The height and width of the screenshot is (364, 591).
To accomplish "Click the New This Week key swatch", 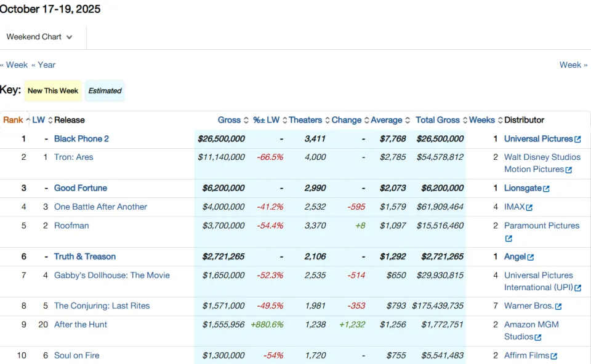I will pyautogui.click(x=53, y=91).
